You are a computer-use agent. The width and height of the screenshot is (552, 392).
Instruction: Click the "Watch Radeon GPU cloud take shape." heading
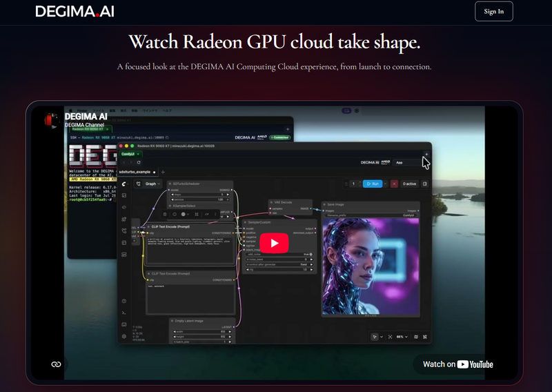[x=275, y=42]
